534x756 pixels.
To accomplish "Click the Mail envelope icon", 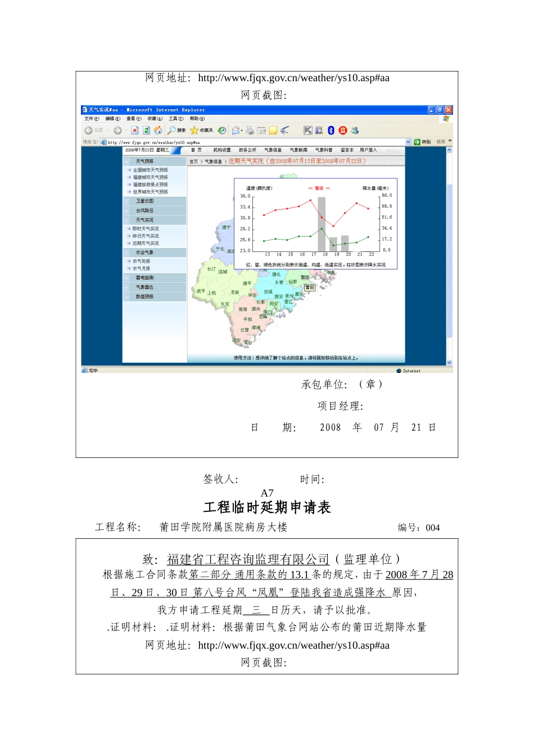I will [236, 130].
